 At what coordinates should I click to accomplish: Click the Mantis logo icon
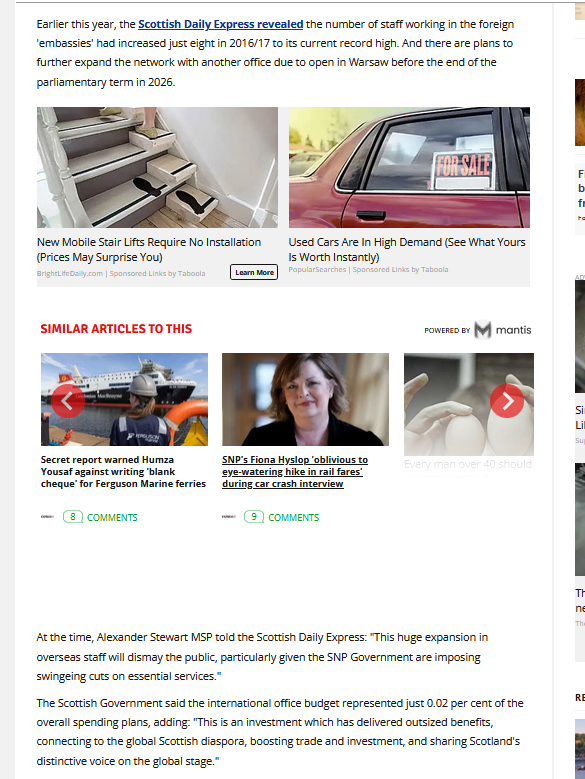pos(483,330)
